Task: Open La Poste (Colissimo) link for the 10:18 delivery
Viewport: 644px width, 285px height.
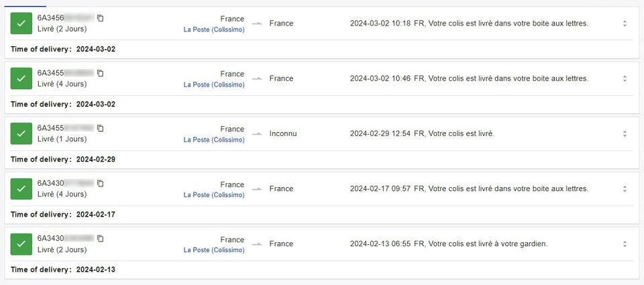Action: click(x=214, y=30)
